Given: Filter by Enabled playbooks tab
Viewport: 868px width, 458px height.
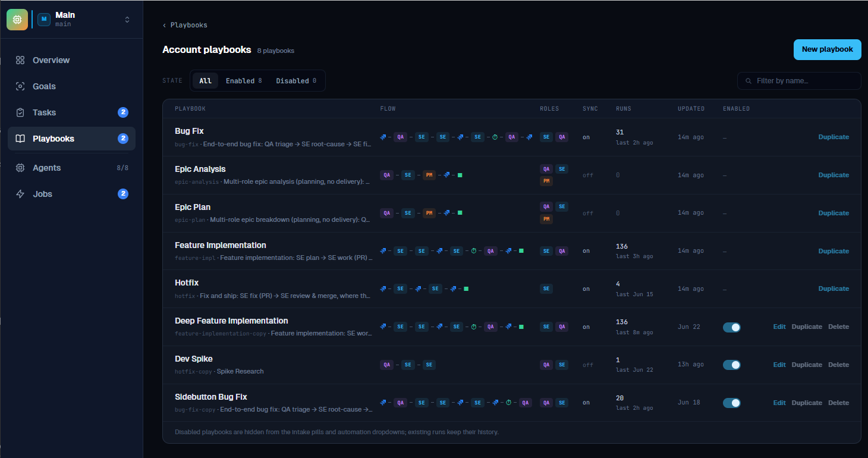Looking at the screenshot, I should tap(244, 81).
